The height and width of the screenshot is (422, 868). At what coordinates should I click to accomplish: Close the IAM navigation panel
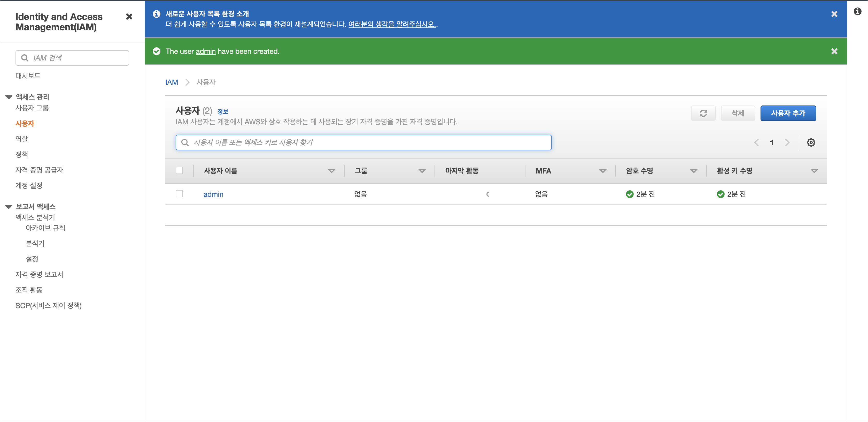(129, 17)
